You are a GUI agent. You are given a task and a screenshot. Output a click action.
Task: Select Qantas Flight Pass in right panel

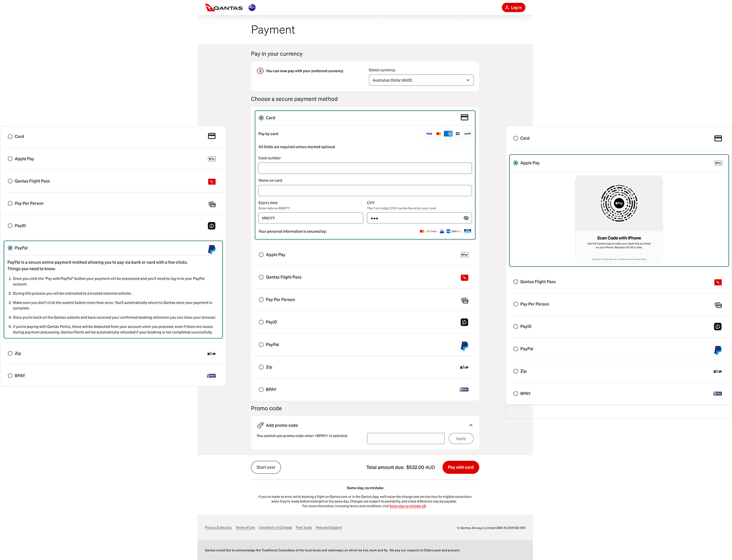click(516, 282)
